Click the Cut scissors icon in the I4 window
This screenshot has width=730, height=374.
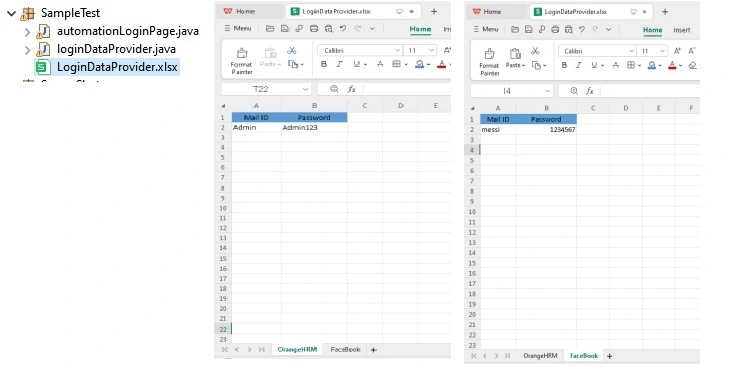pos(535,51)
